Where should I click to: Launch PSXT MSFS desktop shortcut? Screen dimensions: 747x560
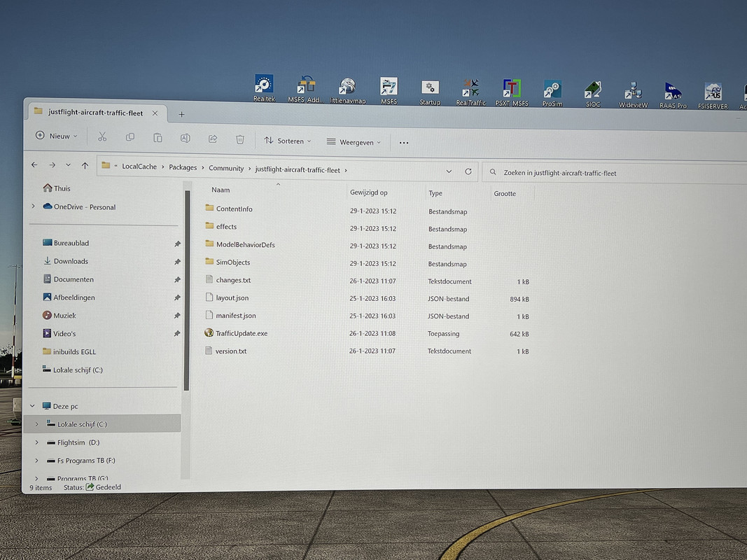click(x=512, y=93)
